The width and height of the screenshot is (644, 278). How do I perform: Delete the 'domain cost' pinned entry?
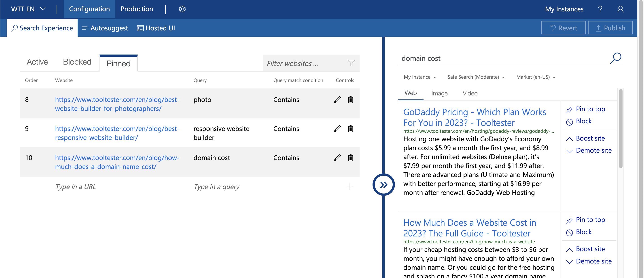tap(350, 158)
